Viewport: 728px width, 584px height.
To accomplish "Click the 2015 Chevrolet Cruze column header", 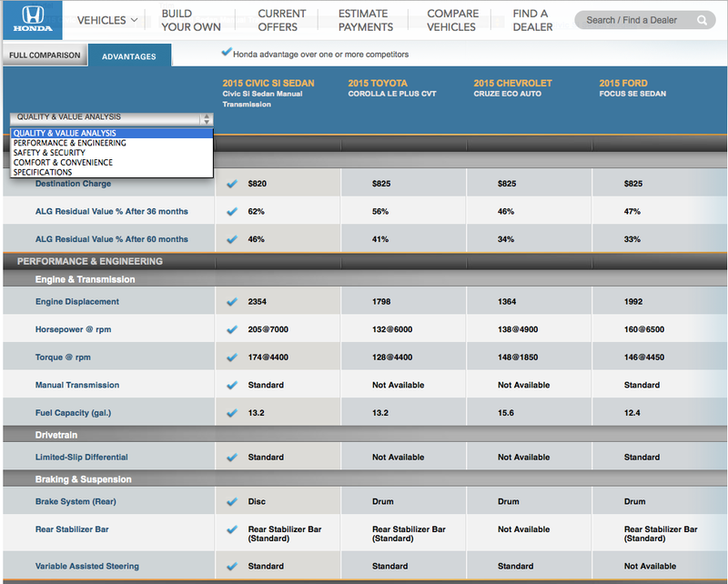I will 512,88.
